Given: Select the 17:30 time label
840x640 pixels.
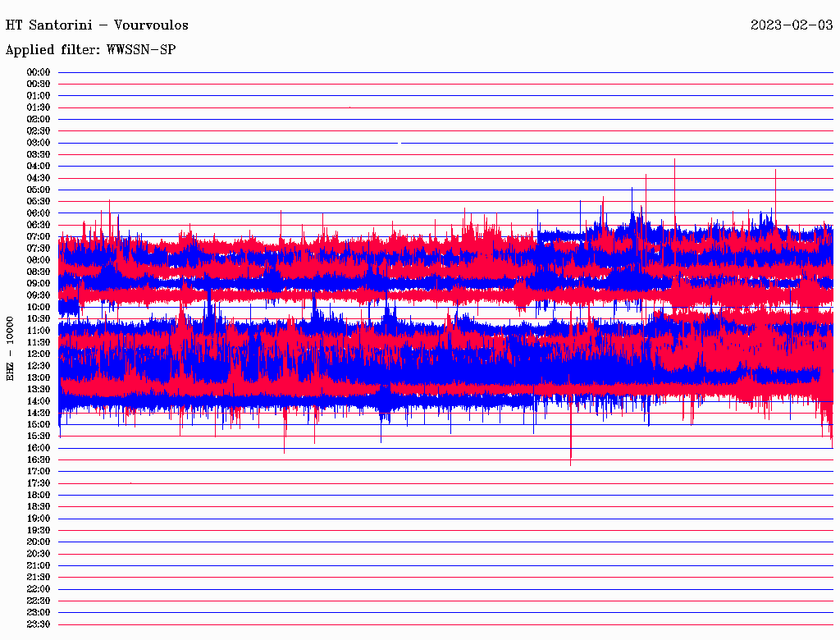Looking at the screenshot, I should click(39, 483).
